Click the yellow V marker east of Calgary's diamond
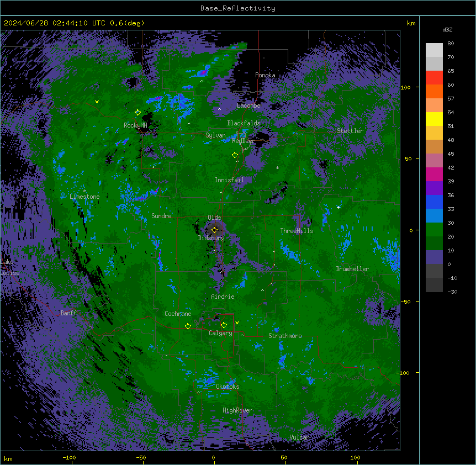This screenshot has width=476, height=465. click(237, 323)
